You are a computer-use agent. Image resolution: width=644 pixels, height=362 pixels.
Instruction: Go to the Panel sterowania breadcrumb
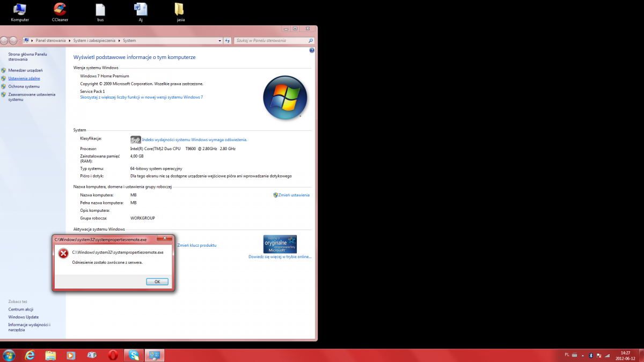pyautogui.click(x=51, y=40)
